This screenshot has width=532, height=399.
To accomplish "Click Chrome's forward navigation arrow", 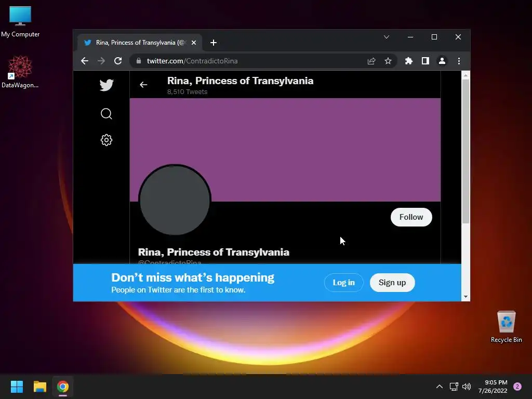I will 101,61.
